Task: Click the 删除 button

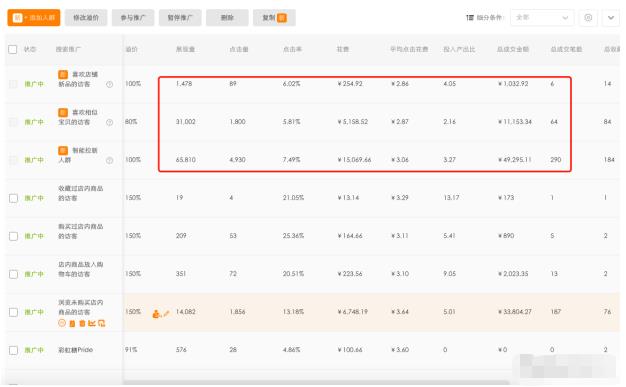Action: tap(227, 18)
